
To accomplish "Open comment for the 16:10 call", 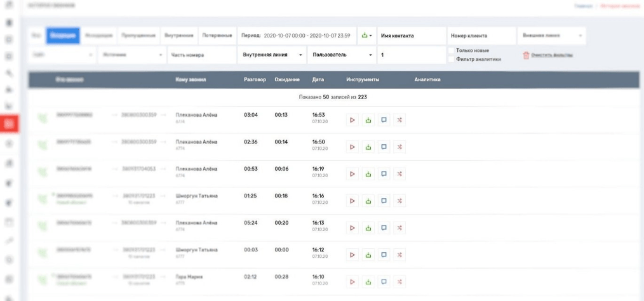I will tap(384, 282).
